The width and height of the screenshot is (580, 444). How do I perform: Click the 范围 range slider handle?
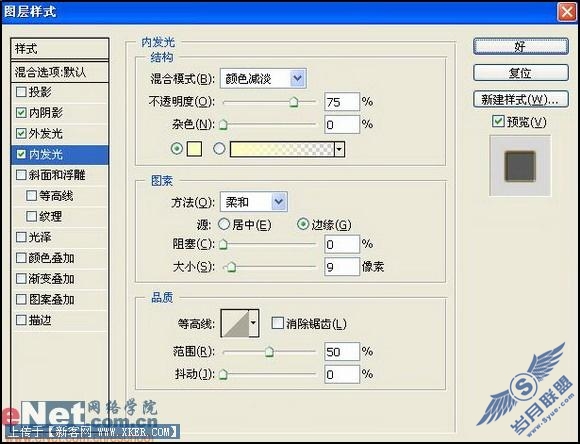click(269, 352)
